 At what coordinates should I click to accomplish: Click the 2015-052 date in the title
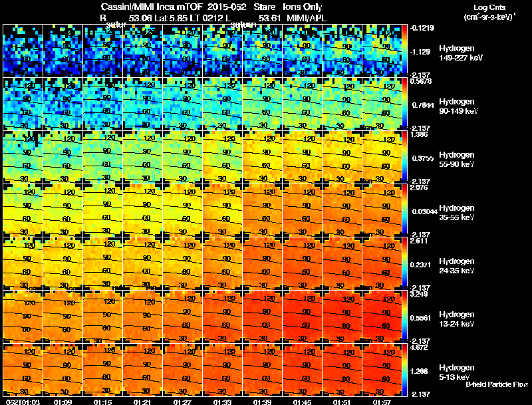[227, 7]
